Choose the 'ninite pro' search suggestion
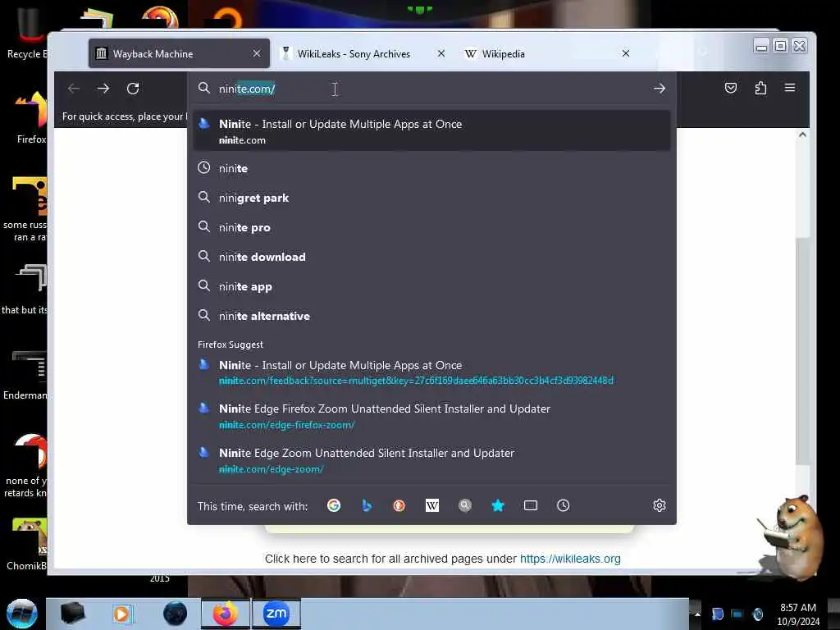 (431, 227)
